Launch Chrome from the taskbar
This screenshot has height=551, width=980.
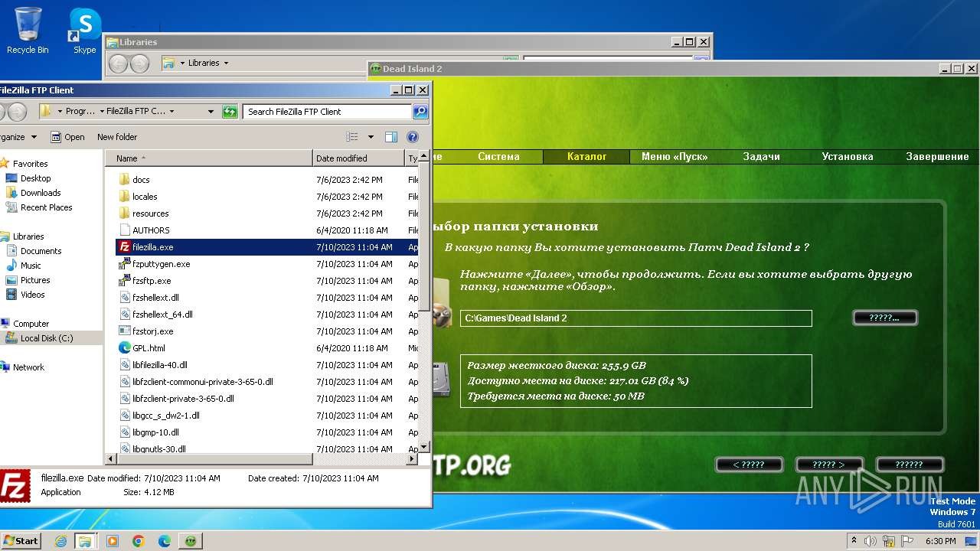[139, 541]
